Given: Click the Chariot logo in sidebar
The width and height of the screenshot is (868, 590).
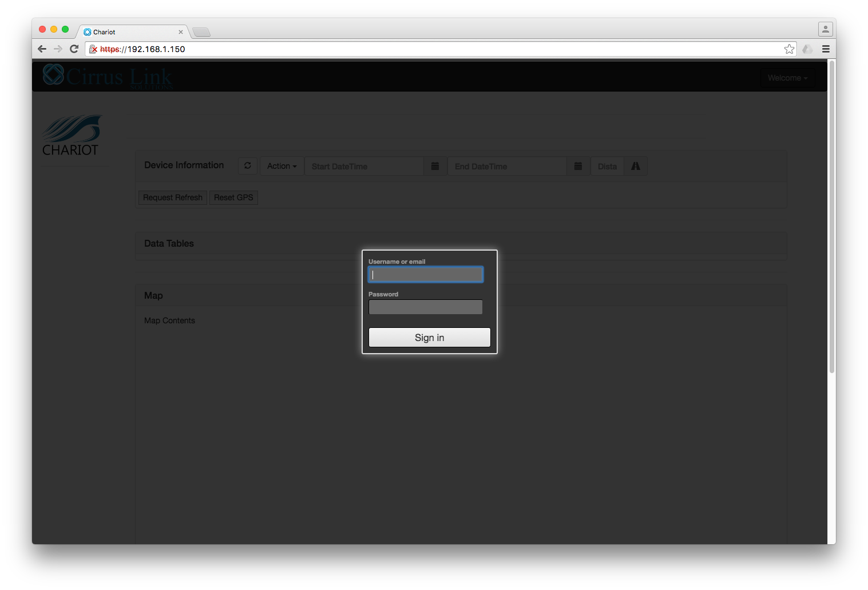Looking at the screenshot, I should coord(71,136).
